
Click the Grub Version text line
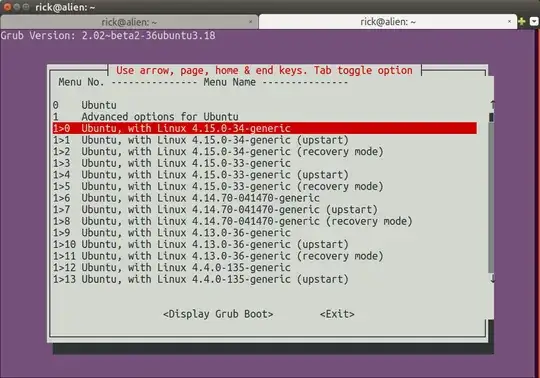pos(108,35)
